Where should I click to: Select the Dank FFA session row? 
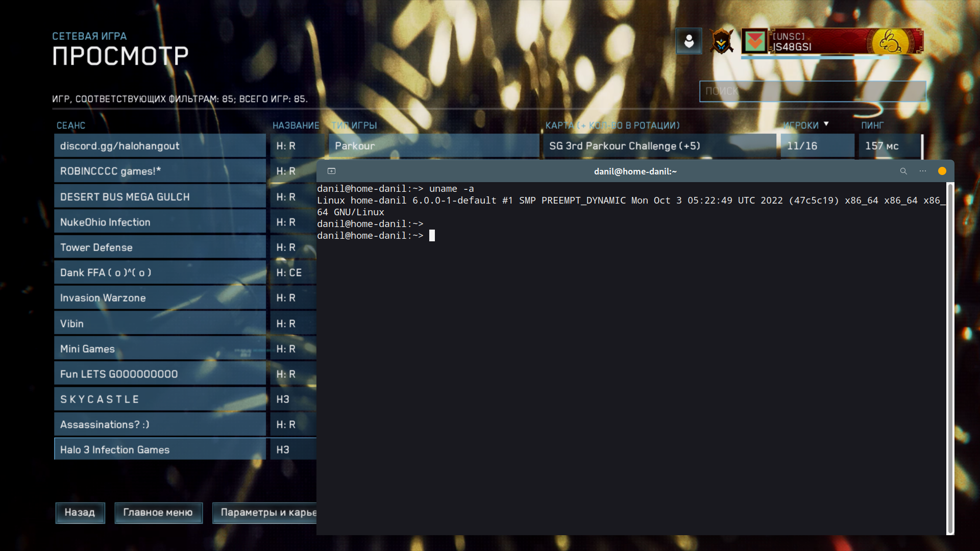click(x=160, y=273)
